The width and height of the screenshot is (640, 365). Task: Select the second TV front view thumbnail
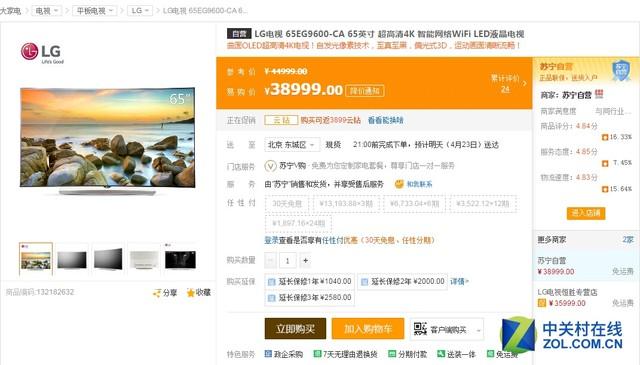72,260
